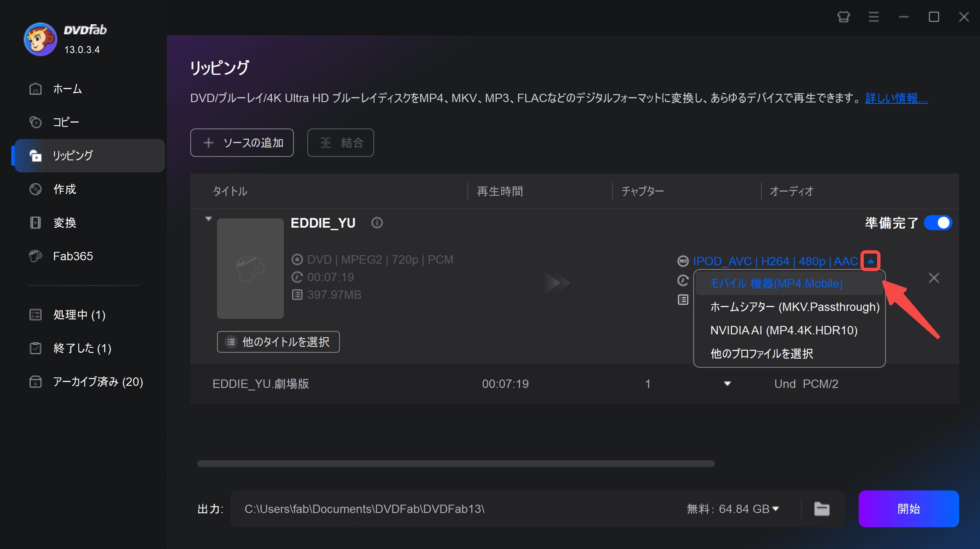
Task: Show info icon next to EDDIE_YU
Action: pos(377,223)
